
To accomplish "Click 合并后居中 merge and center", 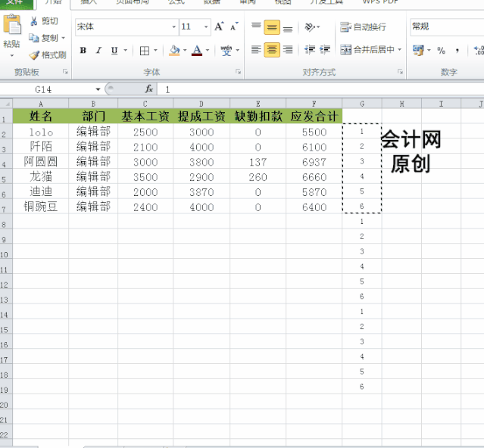I will click(367, 50).
